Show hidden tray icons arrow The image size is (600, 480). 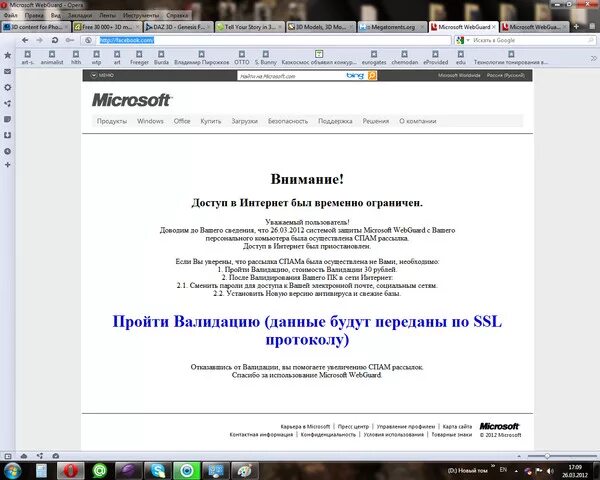(516, 471)
